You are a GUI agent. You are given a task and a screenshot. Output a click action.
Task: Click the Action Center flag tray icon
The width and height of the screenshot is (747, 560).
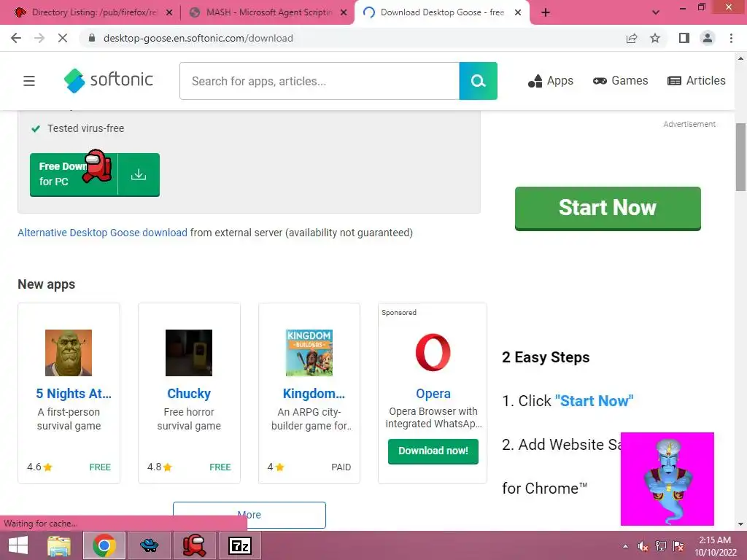coord(678,546)
